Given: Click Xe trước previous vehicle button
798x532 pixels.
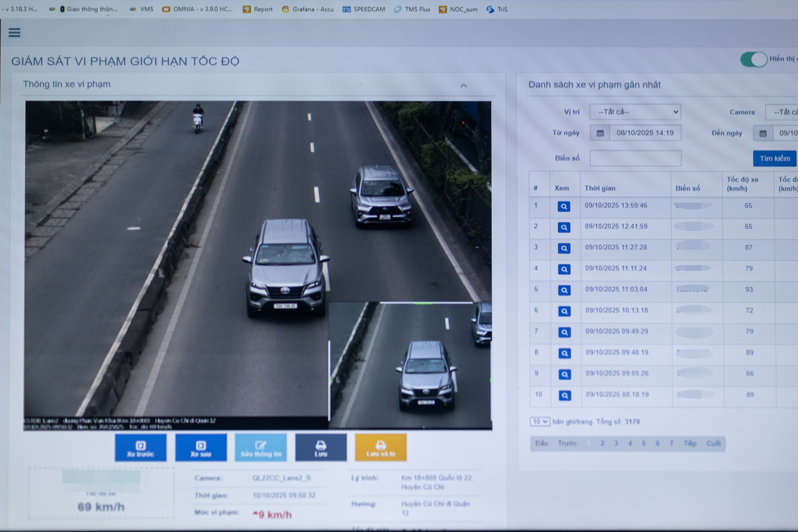Looking at the screenshot, I should (x=141, y=448).
